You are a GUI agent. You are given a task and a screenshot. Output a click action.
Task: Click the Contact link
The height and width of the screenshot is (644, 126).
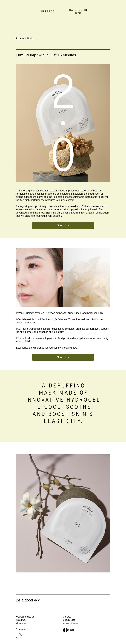(67, 617)
